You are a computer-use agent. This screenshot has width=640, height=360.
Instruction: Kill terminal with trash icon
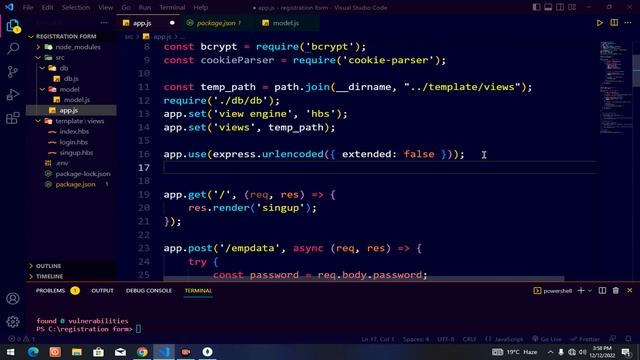(x=616, y=291)
